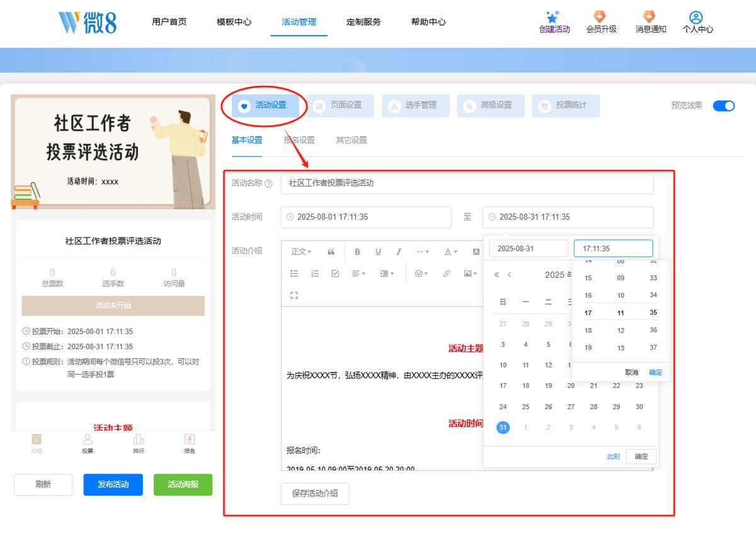Go to previous year in calendar
Screen dimensions: 756x538
click(x=496, y=275)
